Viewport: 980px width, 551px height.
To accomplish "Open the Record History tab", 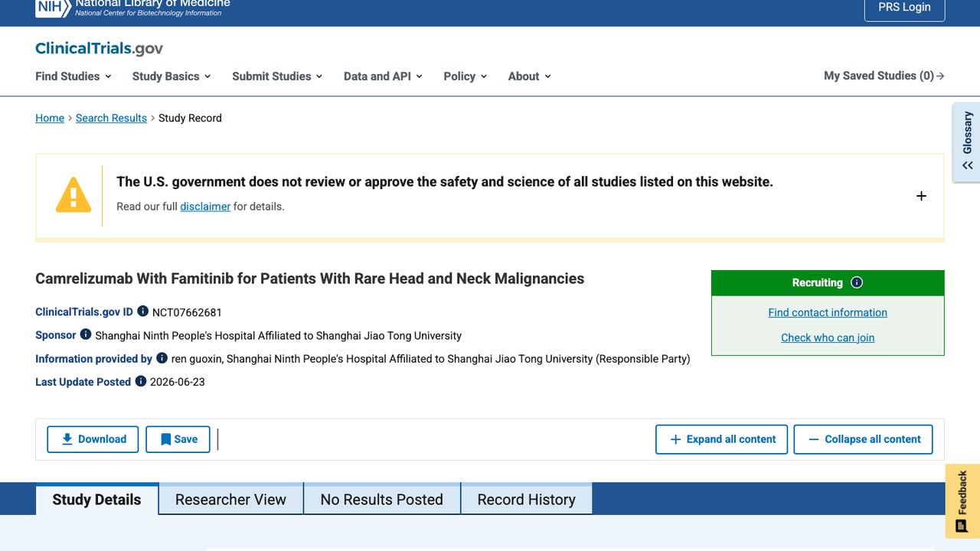I will [x=527, y=500].
